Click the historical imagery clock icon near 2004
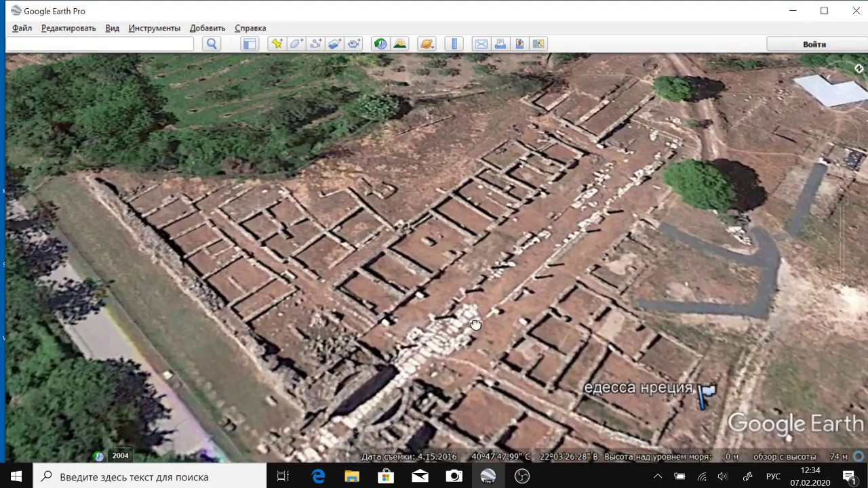Viewport: 868px width, 488px height. pyautogui.click(x=99, y=456)
